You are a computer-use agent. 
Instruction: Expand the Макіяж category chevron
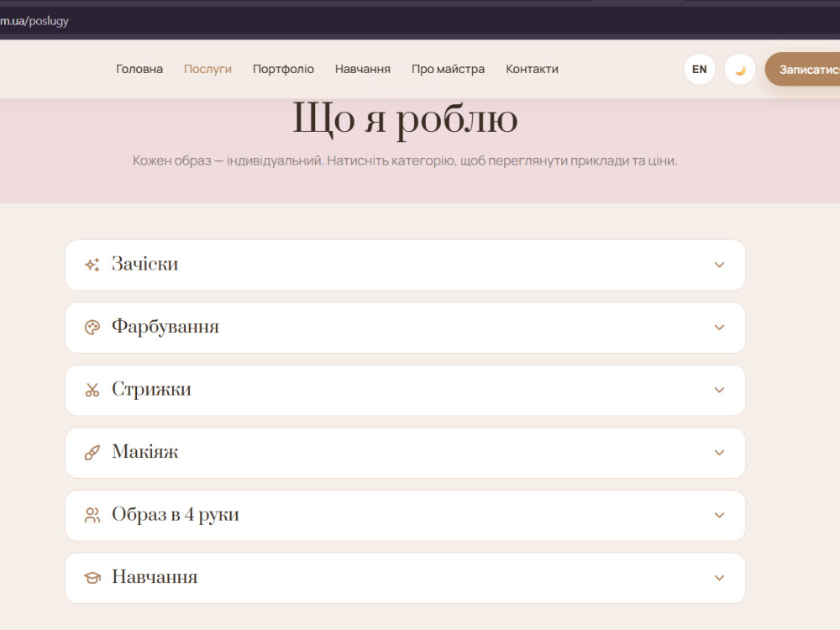(x=719, y=453)
